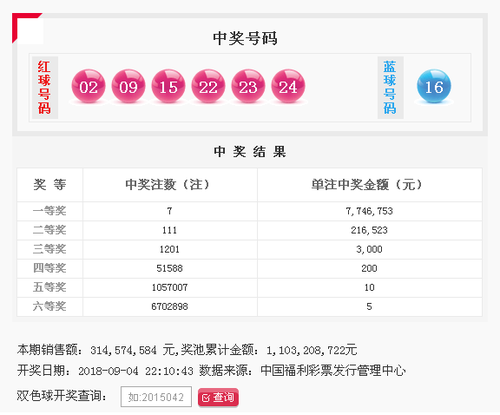The height and width of the screenshot is (415, 500).
Task: Click prize pool total 1,103,208,722元
Action: point(312,350)
